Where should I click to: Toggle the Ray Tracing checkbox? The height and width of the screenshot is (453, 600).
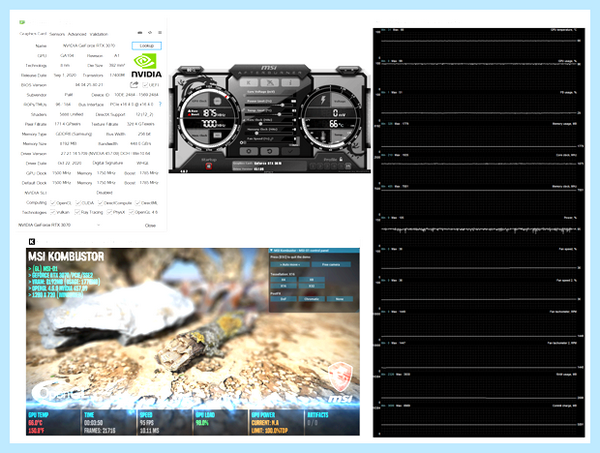[77, 212]
